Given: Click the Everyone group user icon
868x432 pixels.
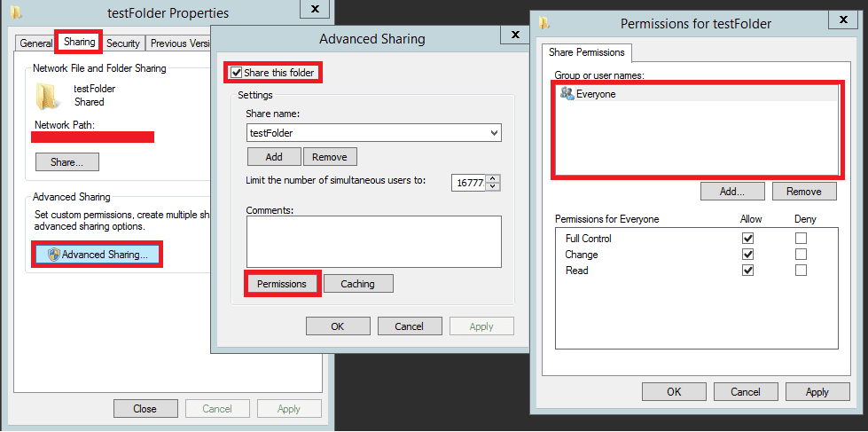Looking at the screenshot, I should tap(565, 93).
